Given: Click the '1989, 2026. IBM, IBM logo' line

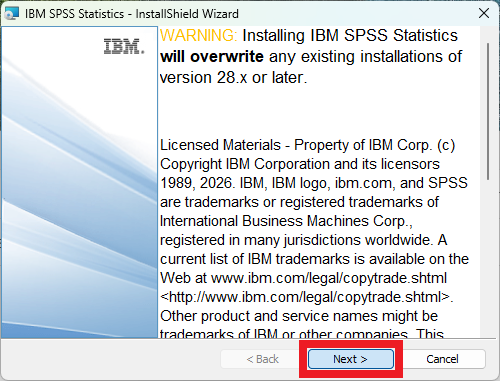Looking at the screenshot, I should (x=314, y=183).
